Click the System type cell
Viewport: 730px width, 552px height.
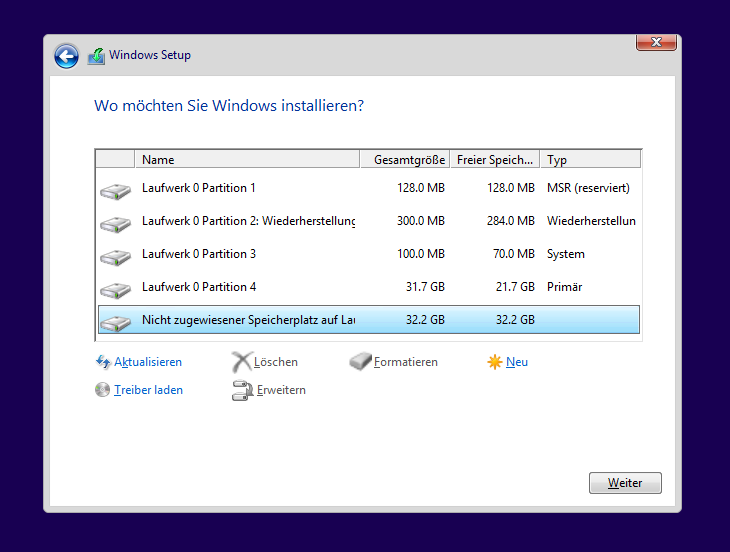point(566,254)
